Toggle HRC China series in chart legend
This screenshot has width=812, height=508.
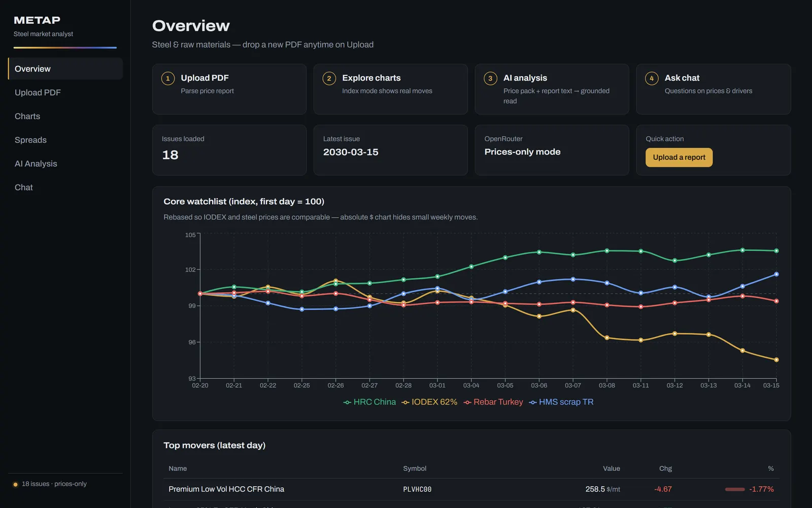pyautogui.click(x=369, y=402)
